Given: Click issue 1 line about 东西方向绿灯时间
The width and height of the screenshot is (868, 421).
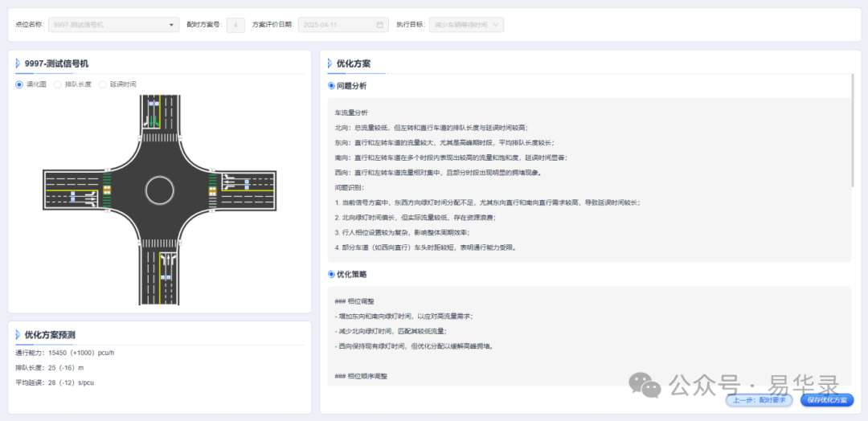Looking at the screenshot, I should [x=487, y=202].
